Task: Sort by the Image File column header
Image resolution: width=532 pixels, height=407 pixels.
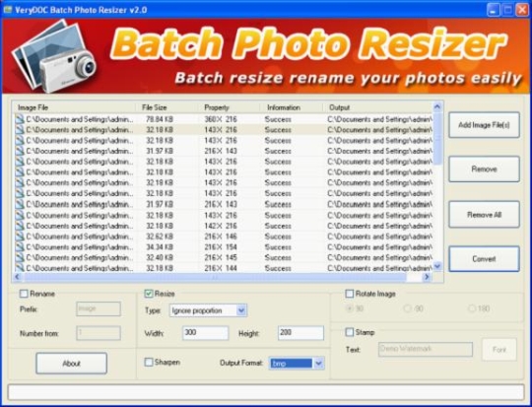Action: 75,107
